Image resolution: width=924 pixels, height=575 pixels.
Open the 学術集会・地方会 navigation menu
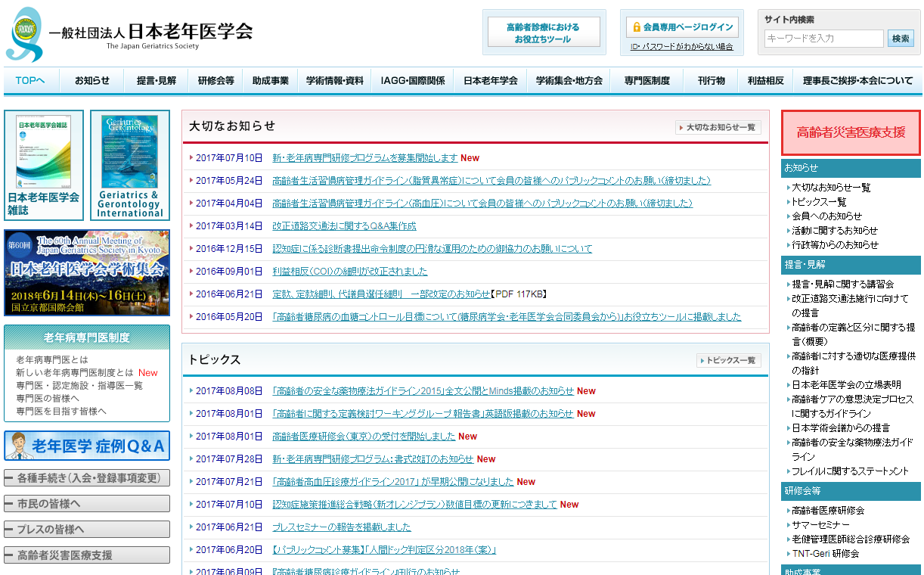pyautogui.click(x=569, y=80)
